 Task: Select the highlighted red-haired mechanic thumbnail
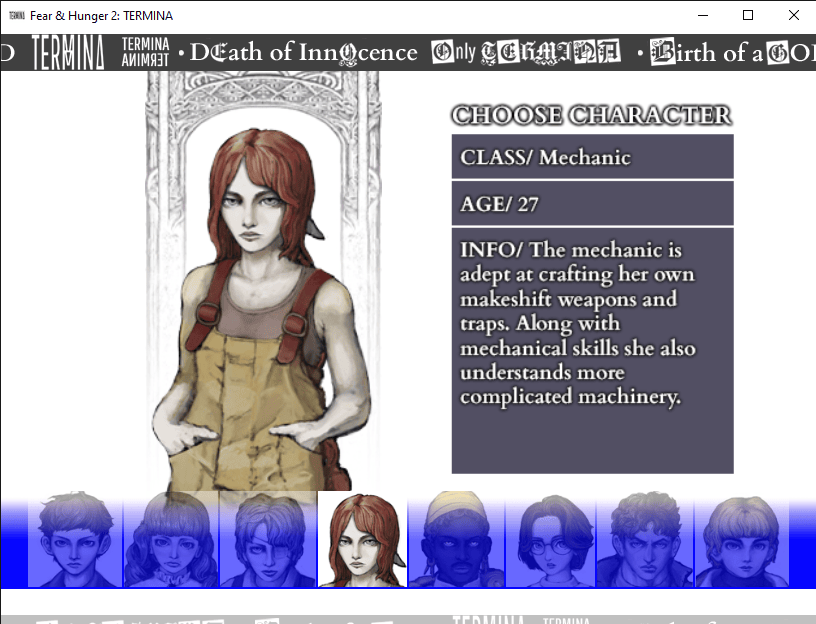(x=362, y=539)
